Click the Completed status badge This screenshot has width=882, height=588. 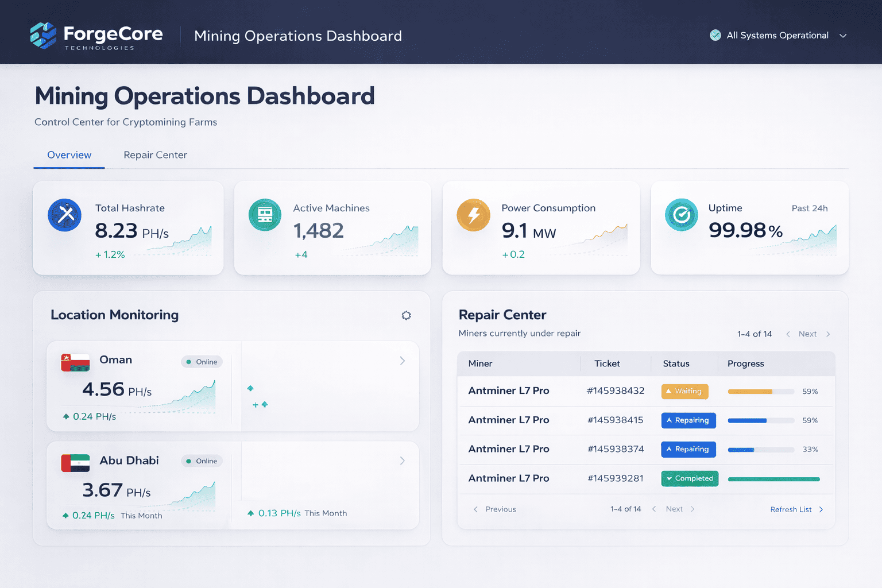tap(690, 478)
